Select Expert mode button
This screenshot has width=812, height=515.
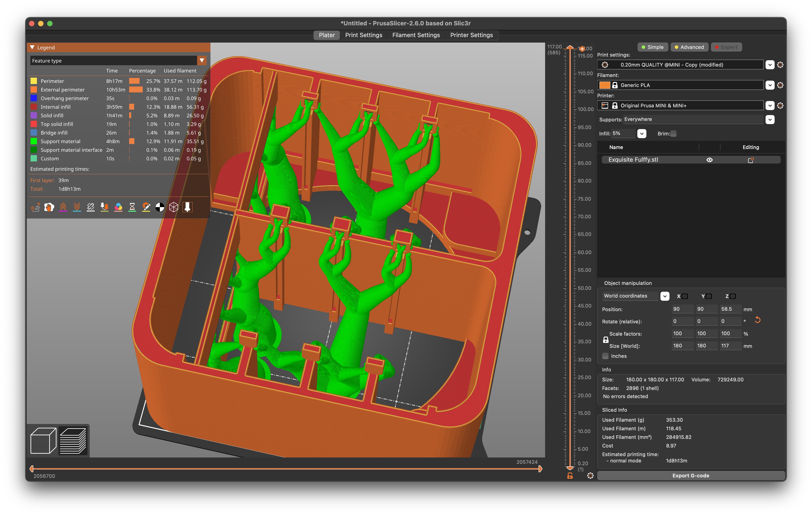(726, 47)
